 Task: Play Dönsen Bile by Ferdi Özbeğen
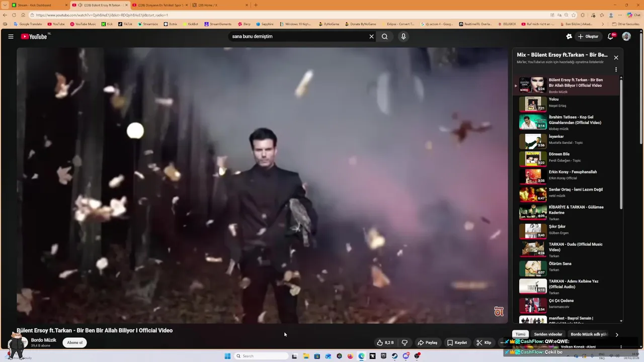(x=568, y=158)
